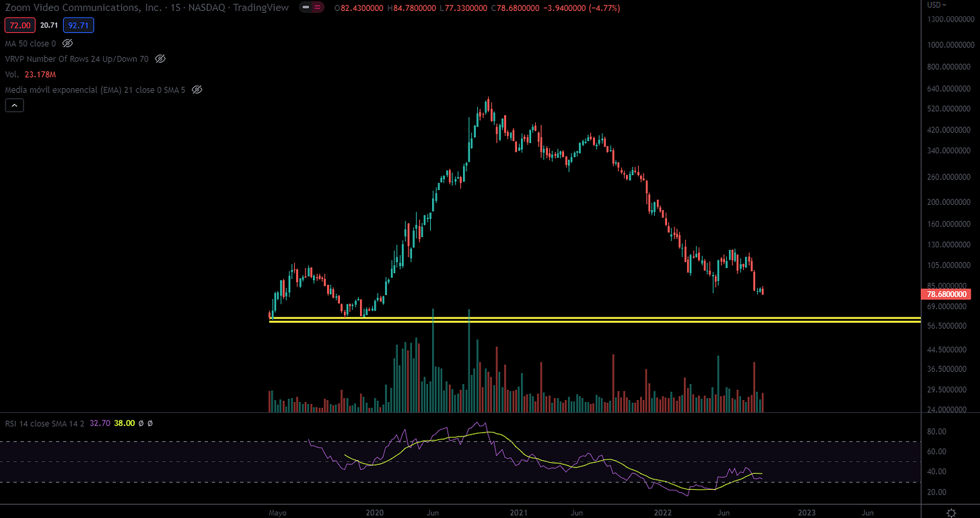
Task: Select the MA 50 close 0 indicator label
Action: point(31,43)
